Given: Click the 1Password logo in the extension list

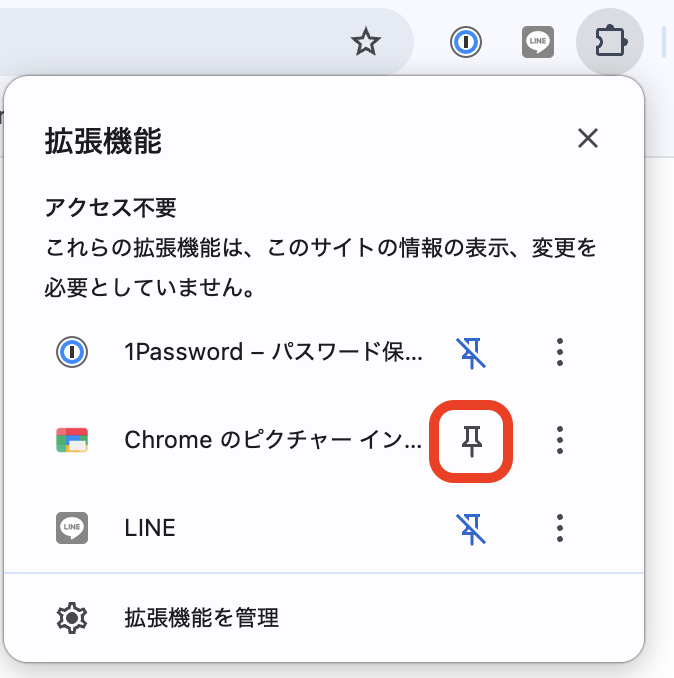Looking at the screenshot, I should [72, 352].
